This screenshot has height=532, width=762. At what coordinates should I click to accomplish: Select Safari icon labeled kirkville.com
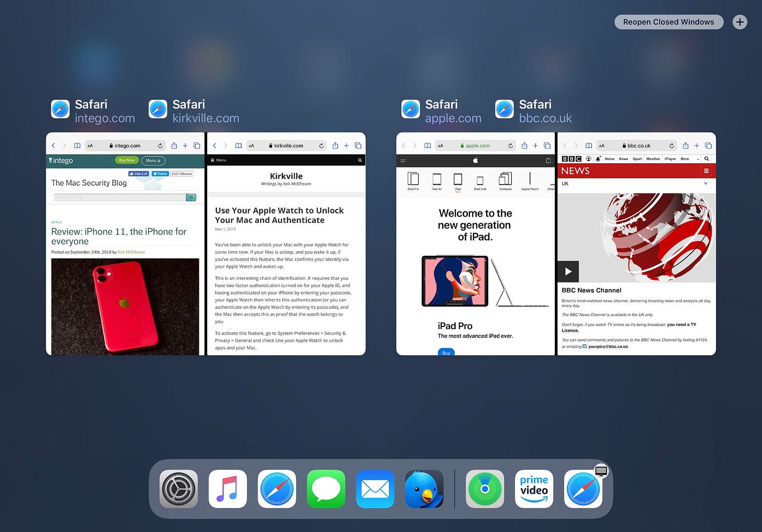click(158, 109)
